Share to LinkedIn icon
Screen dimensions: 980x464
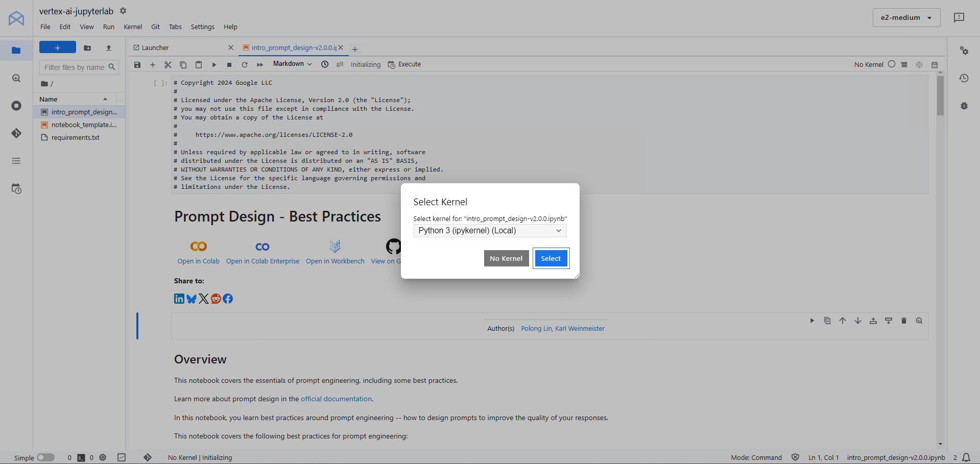179,299
